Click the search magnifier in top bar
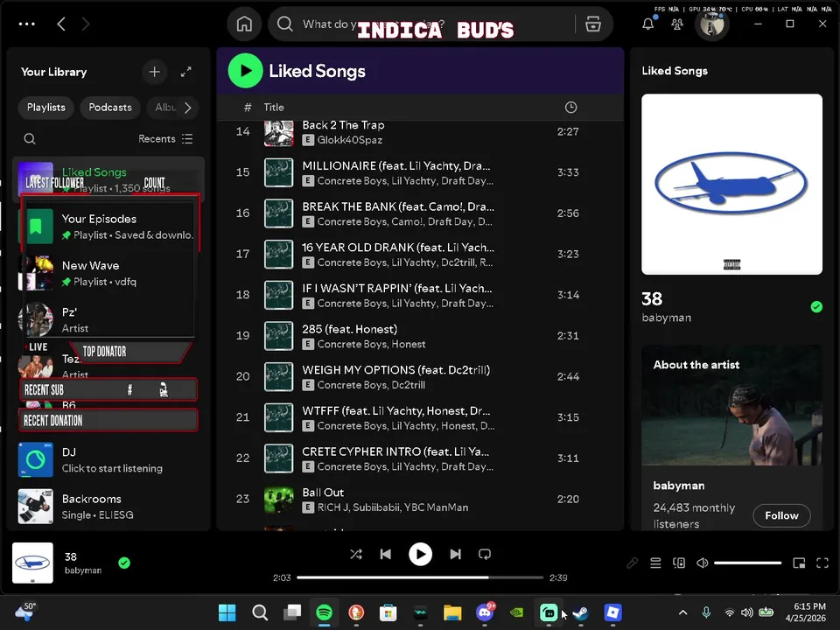 (x=285, y=24)
